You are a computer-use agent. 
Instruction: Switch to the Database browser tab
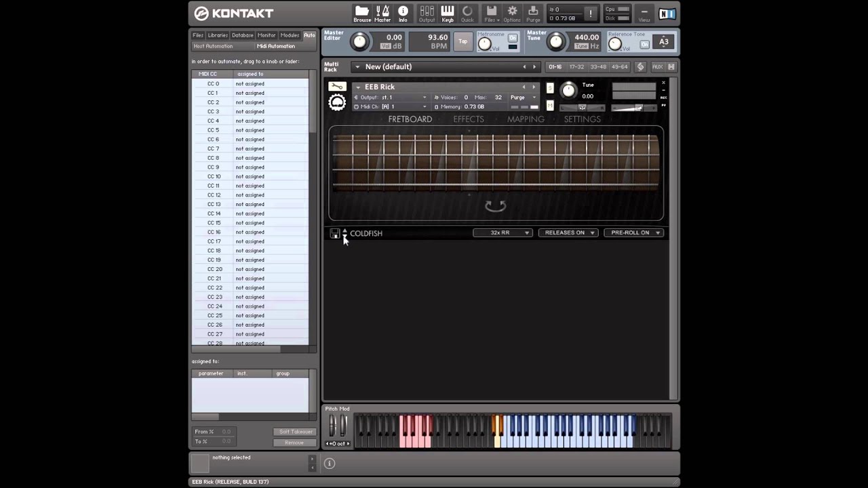coord(242,35)
